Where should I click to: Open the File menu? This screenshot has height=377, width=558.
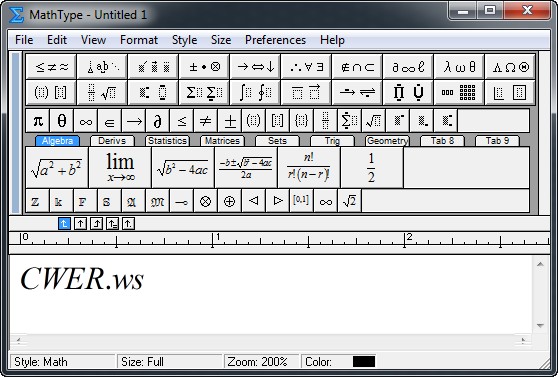point(24,40)
